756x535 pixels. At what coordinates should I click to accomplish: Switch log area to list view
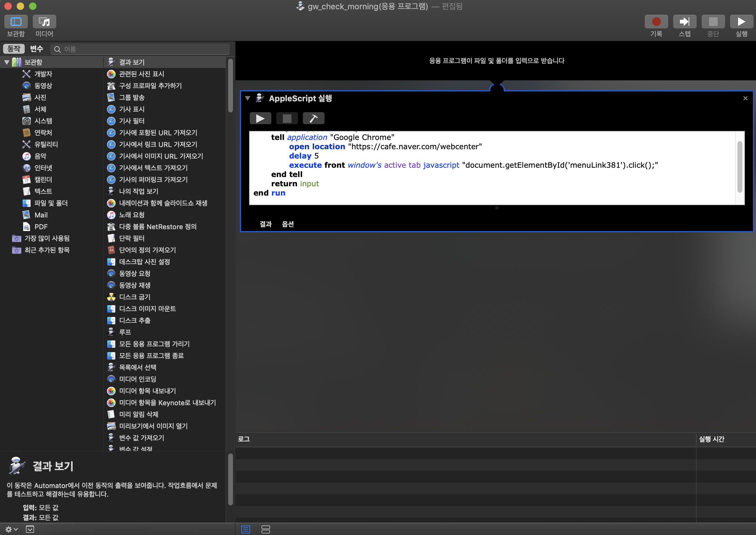[x=245, y=529]
